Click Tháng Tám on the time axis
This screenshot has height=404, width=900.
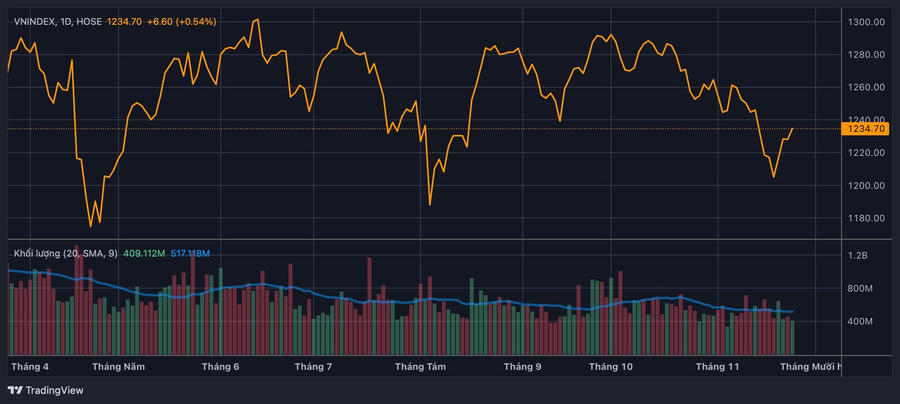point(420,367)
